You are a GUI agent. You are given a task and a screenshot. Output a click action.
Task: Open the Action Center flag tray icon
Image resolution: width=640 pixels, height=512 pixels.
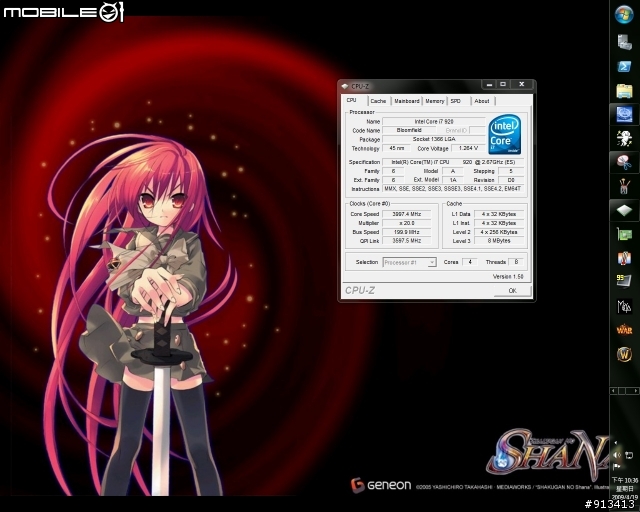click(617, 466)
